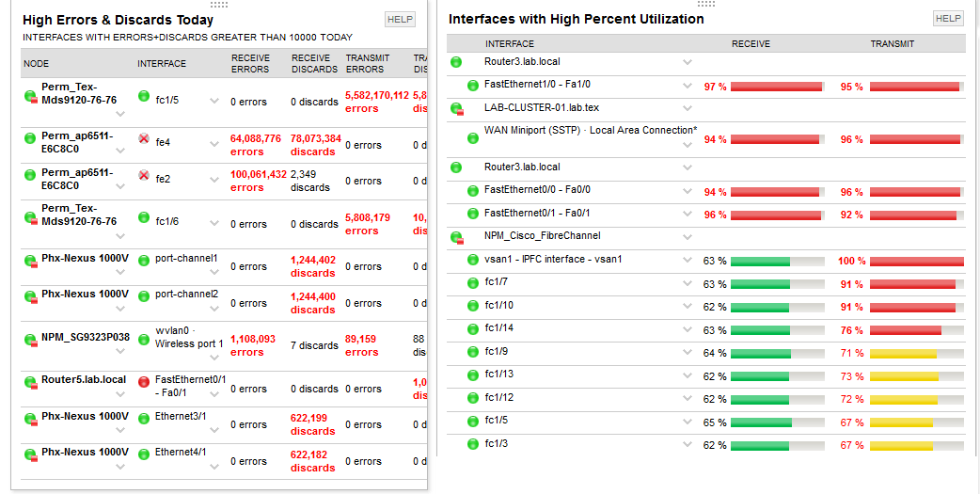Click the NPM_Cisco_FibreChannel node status icon
The image size is (980, 494).
(x=457, y=237)
